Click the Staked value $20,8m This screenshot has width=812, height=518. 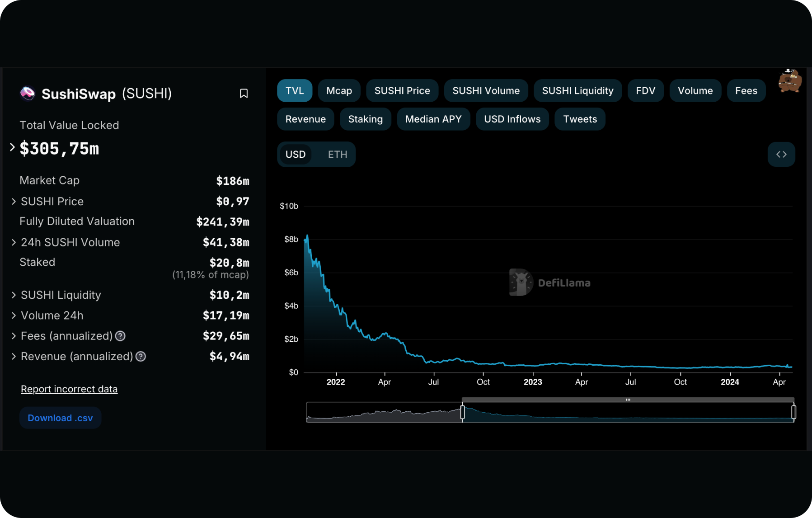[230, 263]
